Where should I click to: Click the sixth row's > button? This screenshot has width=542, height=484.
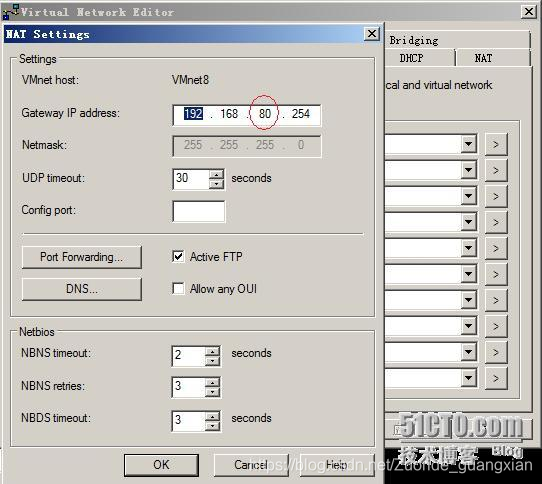[x=496, y=274]
